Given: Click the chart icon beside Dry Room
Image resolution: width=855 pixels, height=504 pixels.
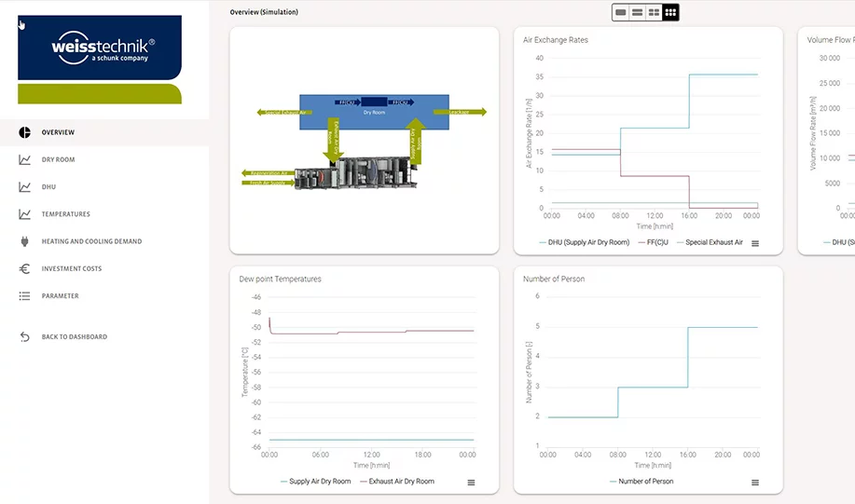Looking at the screenshot, I should pos(25,159).
